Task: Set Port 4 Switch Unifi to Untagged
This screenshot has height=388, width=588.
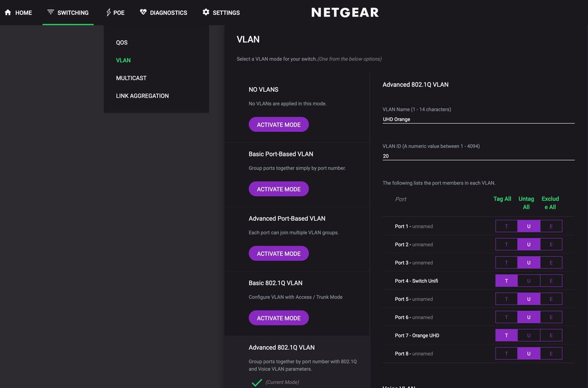Action: click(x=529, y=281)
